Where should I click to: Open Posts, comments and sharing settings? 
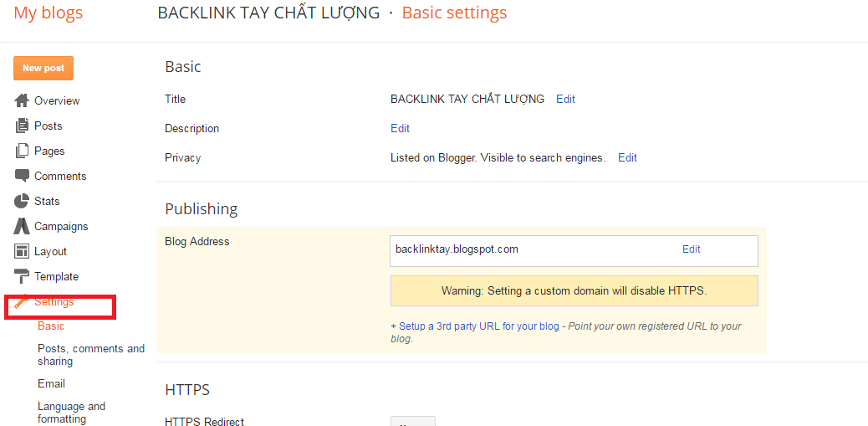(x=91, y=355)
